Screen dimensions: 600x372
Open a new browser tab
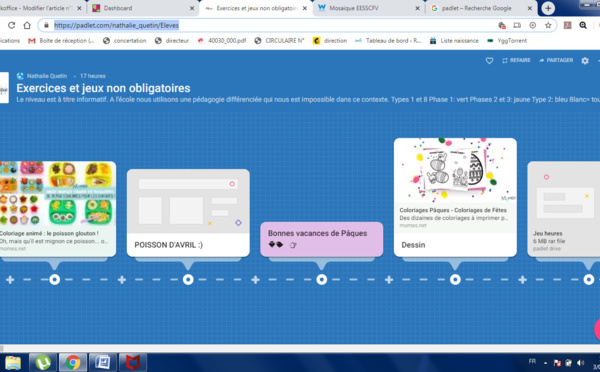tap(548, 8)
